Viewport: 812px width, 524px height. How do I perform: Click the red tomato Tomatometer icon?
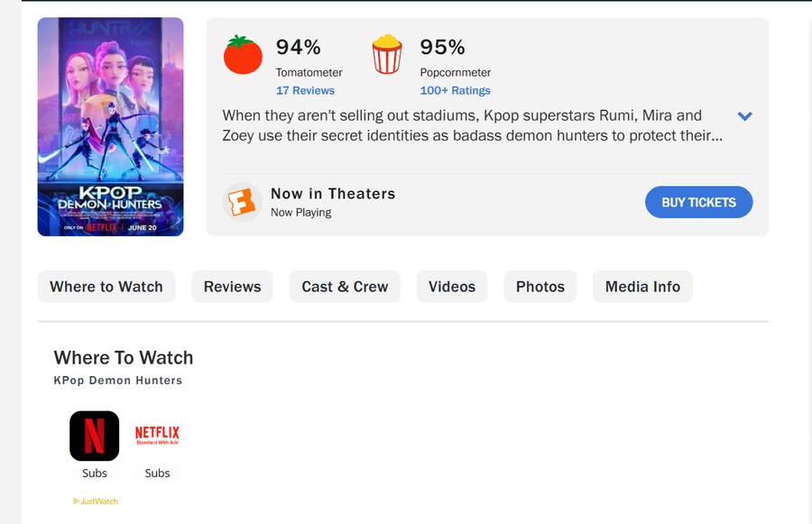pos(243,55)
